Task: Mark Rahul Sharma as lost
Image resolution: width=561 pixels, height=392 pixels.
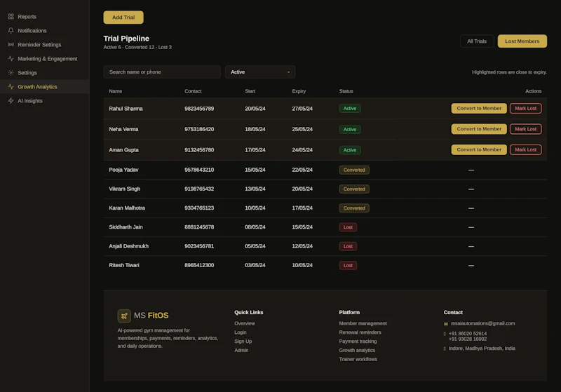Action: click(x=525, y=109)
